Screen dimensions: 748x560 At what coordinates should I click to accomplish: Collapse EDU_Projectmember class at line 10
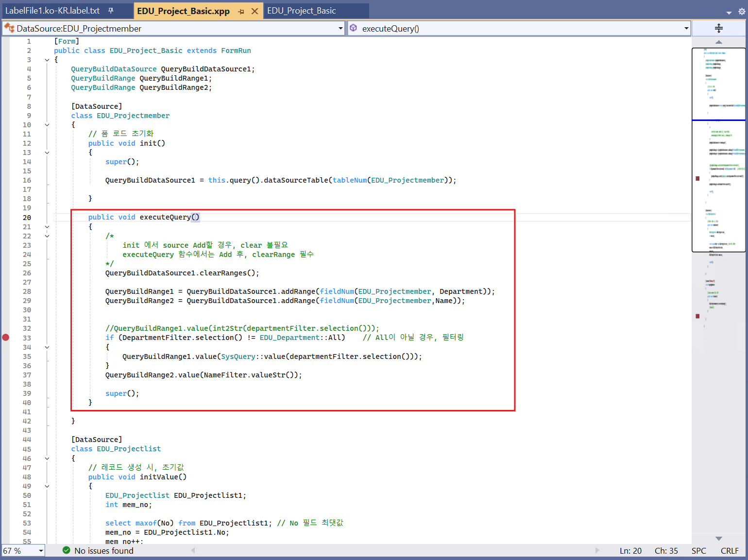(47, 125)
